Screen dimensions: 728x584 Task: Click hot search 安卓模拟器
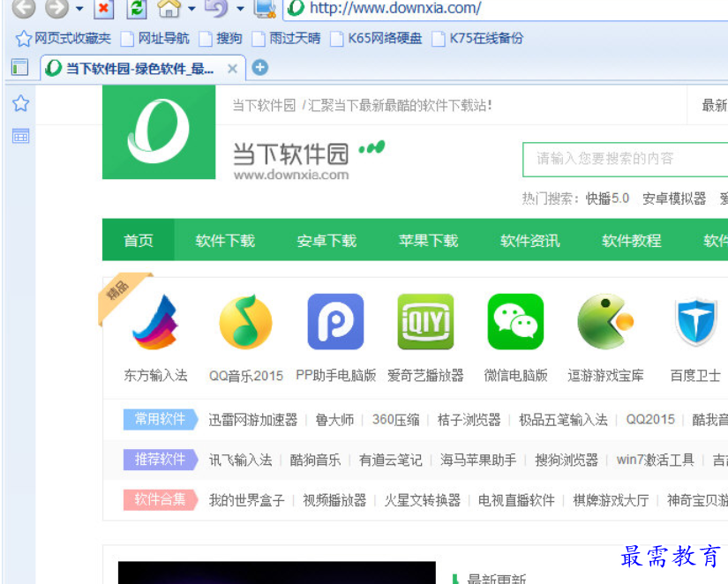[674, 198]
